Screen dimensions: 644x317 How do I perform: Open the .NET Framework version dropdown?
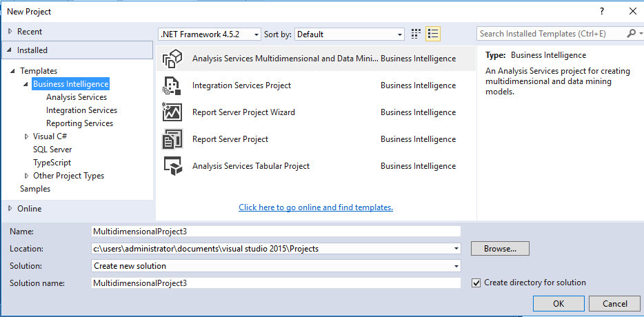point(209,34)
